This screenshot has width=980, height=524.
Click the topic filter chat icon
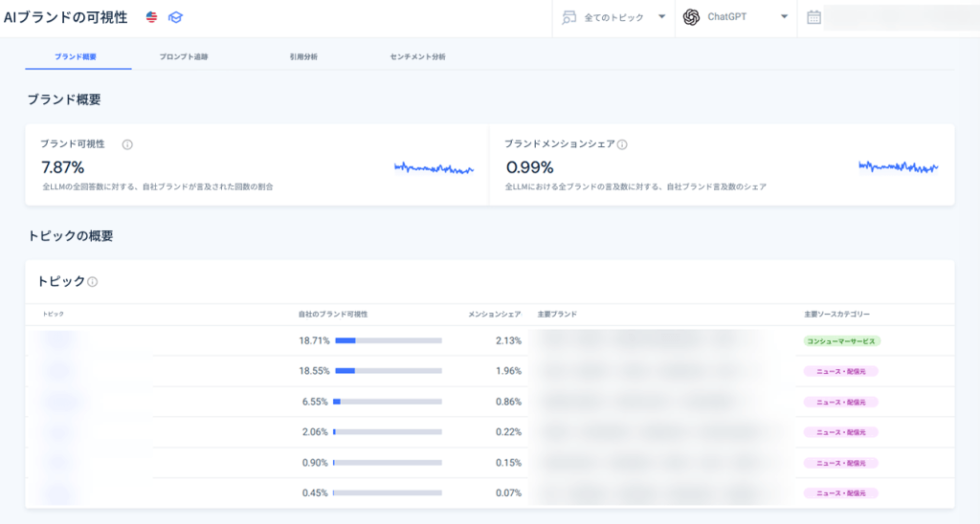[568, 17]
